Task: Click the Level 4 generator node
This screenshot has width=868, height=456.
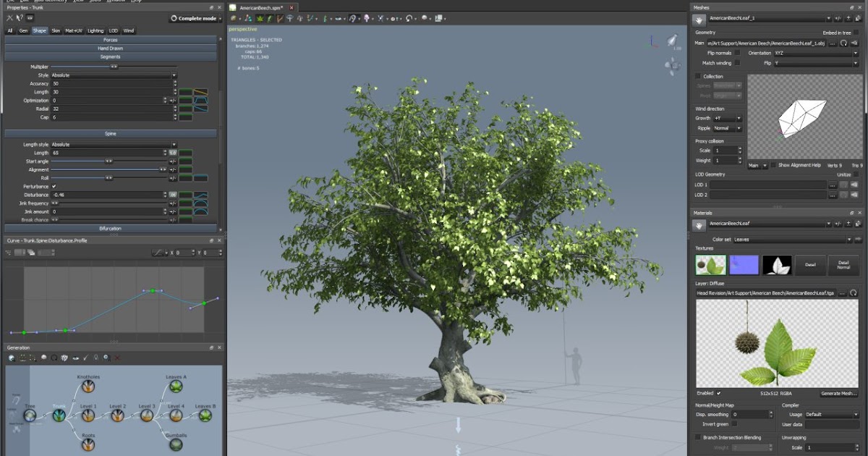Action: 176,415
